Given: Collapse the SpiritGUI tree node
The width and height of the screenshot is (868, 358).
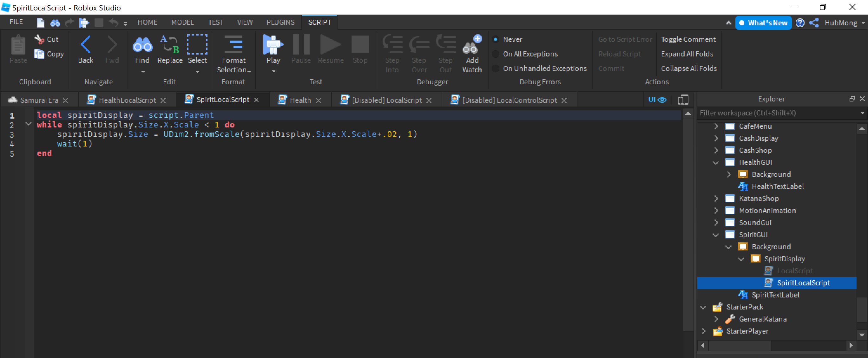Looking at the screenshot, I should coord(716,235).
